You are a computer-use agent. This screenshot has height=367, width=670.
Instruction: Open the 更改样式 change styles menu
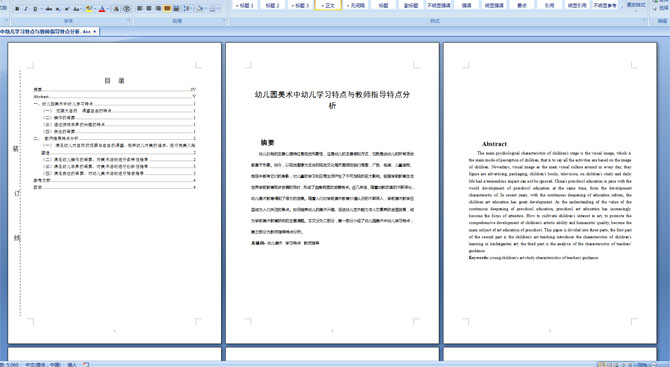(635, 6)
